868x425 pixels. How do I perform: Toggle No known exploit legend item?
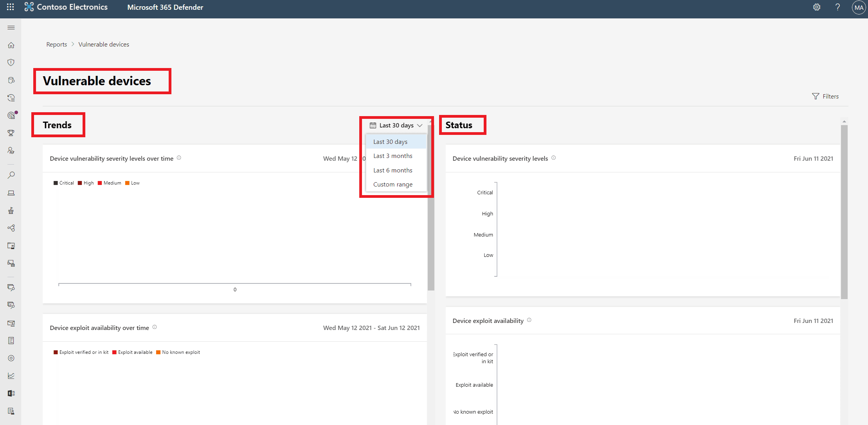[178, 352]
